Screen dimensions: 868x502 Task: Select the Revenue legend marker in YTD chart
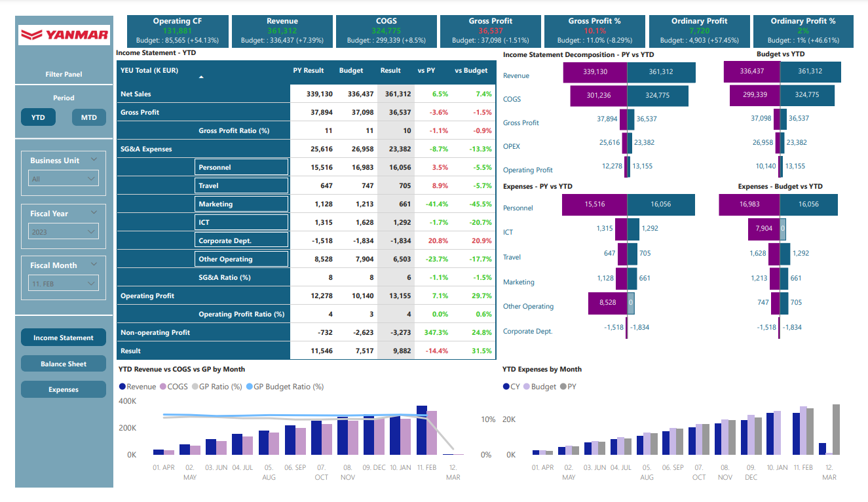click(122, 386)
